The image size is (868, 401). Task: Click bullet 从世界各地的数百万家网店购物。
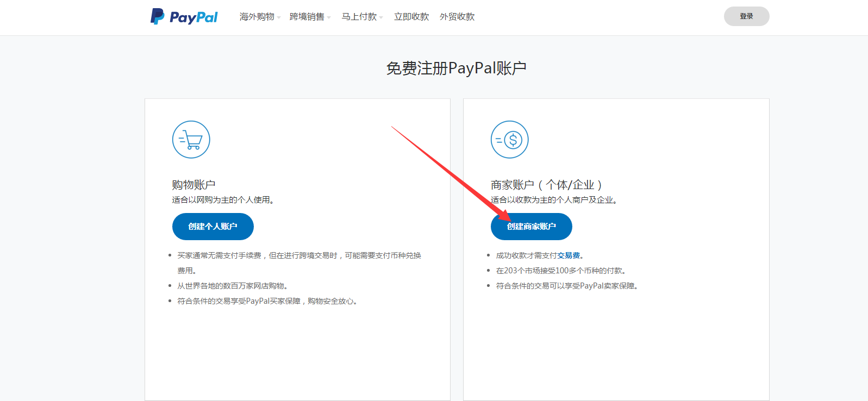click(x=234, y=286)
